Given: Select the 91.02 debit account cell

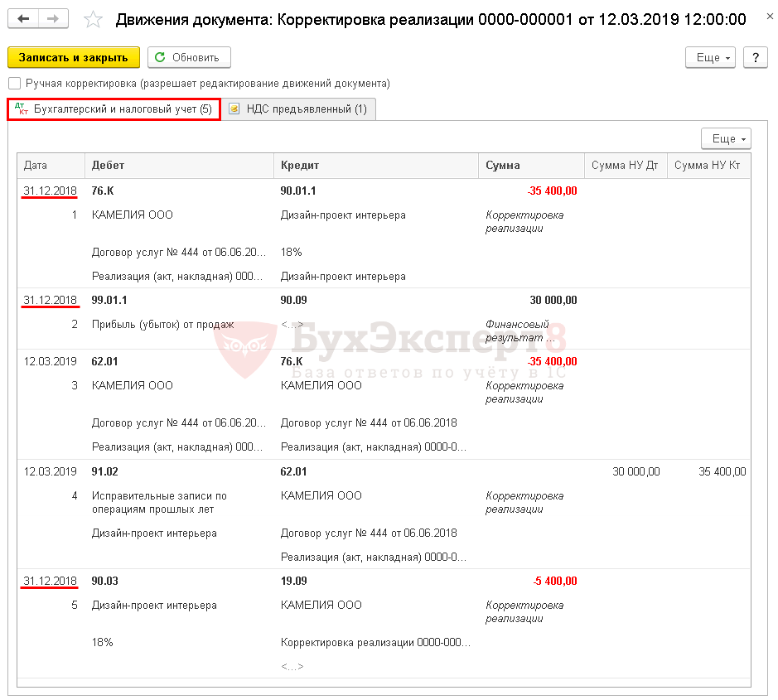Looking at the screenshot, I should (x=105, y=472).
